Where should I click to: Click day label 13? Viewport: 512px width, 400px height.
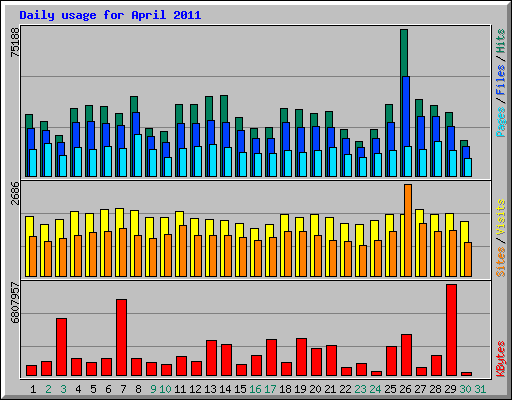210,389
